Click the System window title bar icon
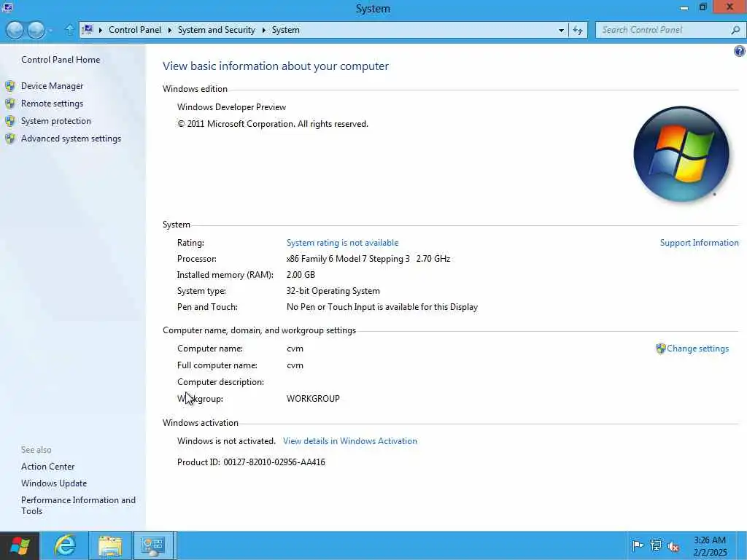The image size is (747, 560). 7,7
